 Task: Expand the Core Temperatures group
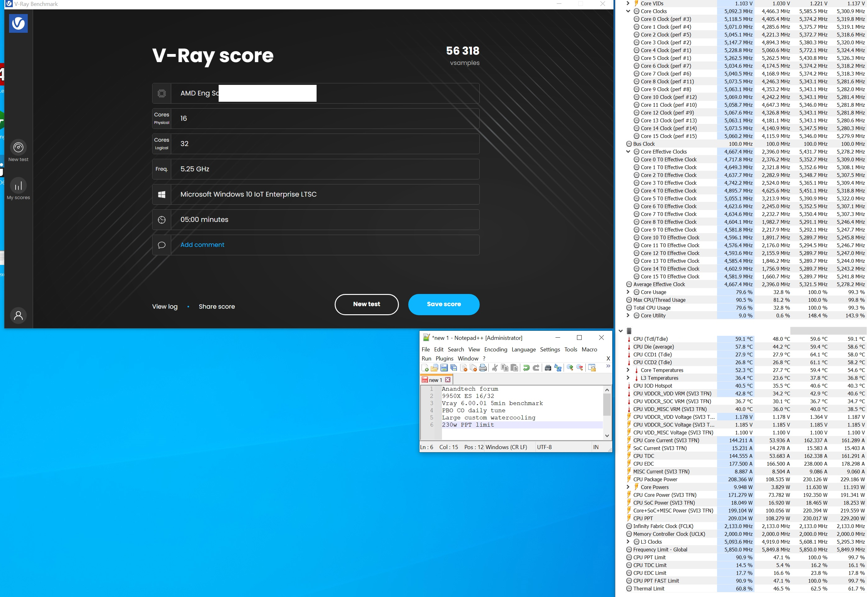[628, 370]
